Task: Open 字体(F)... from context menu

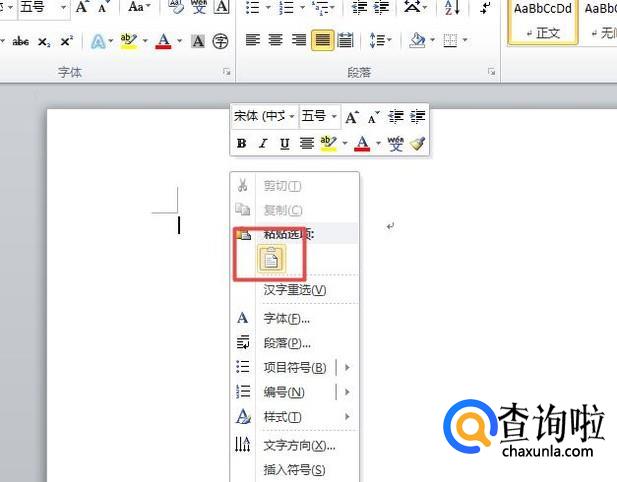Action: pos(295,318)
